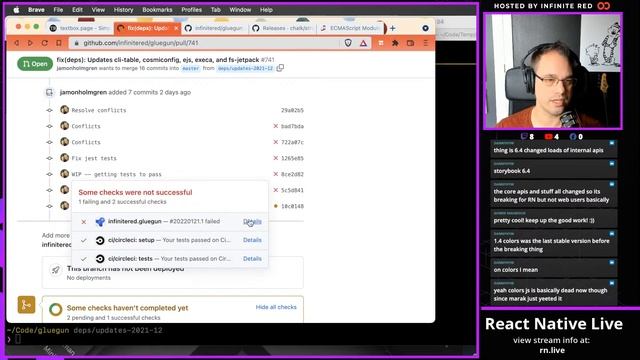Open Details for ci/circleci: setup check

click(252, 240)
